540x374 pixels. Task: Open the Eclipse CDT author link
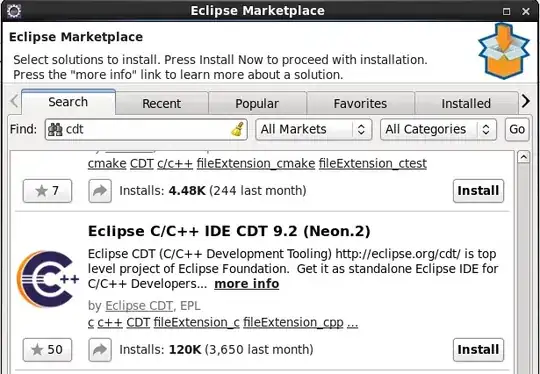click(139, 306)
